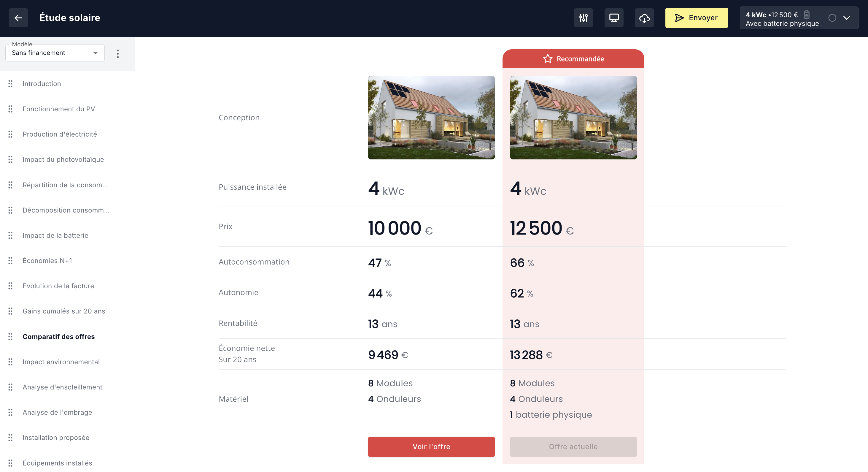Select the radio circle in offer selector
This screenshot has height=472, width=868.
click(x=832, y=18)
